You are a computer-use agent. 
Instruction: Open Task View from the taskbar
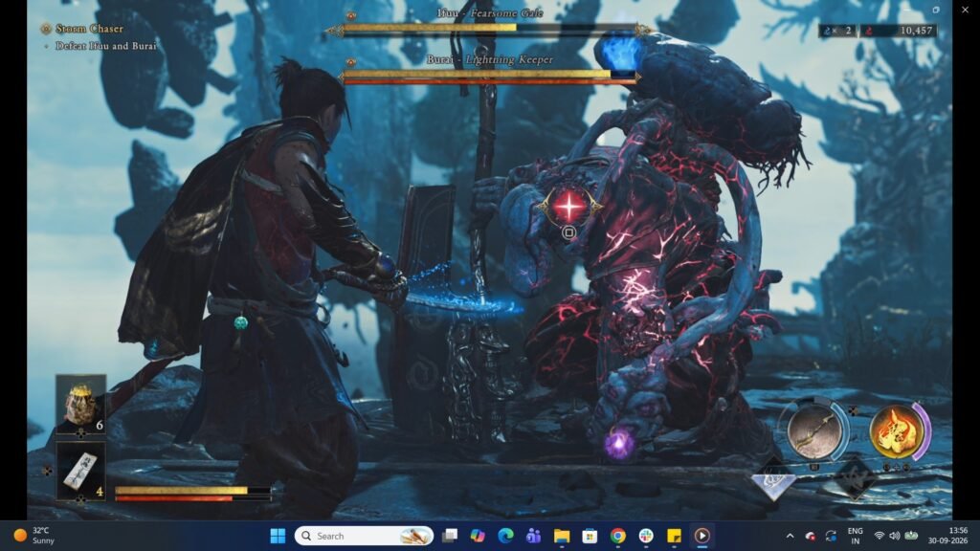coord(450,536)
